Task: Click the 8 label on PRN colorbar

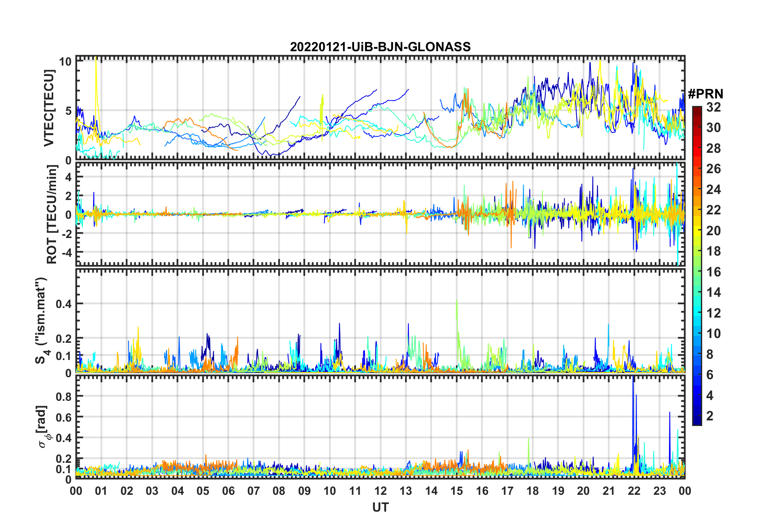Action: pyautogui.click(x=710, y=354)
